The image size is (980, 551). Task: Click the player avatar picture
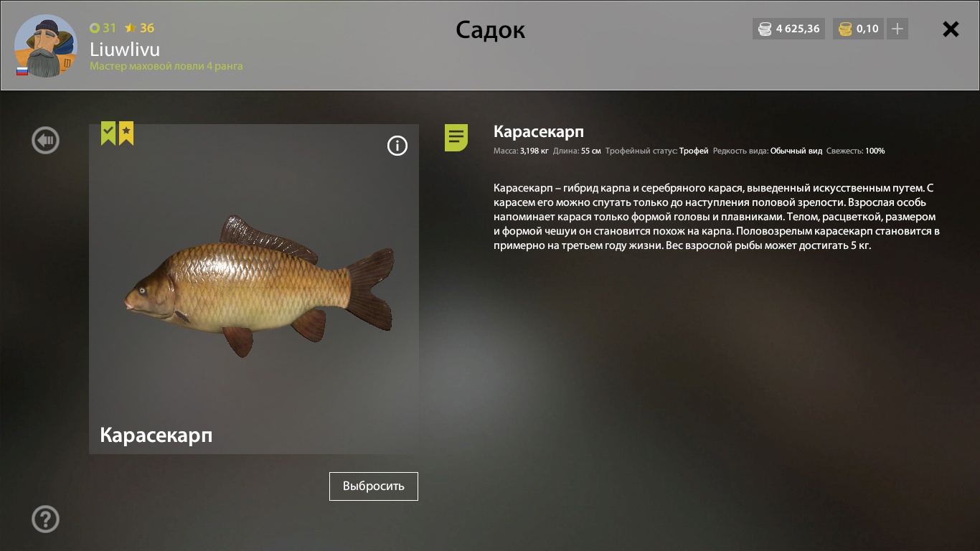46,46
